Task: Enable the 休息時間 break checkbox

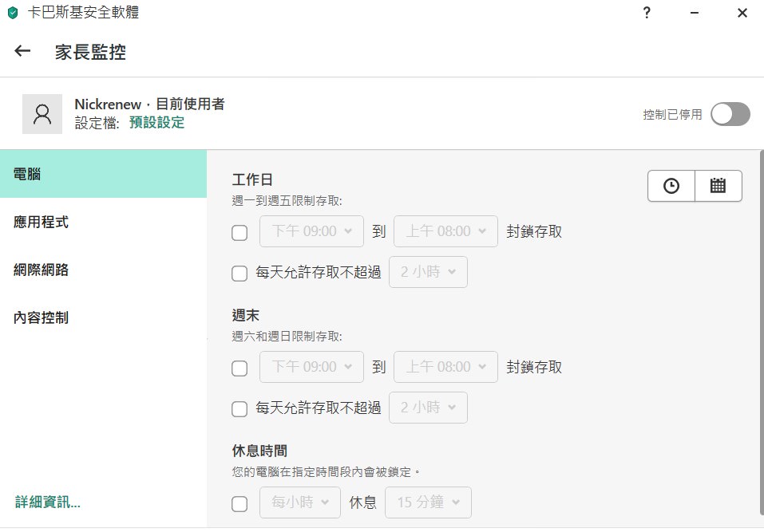Action: [239, 504]
